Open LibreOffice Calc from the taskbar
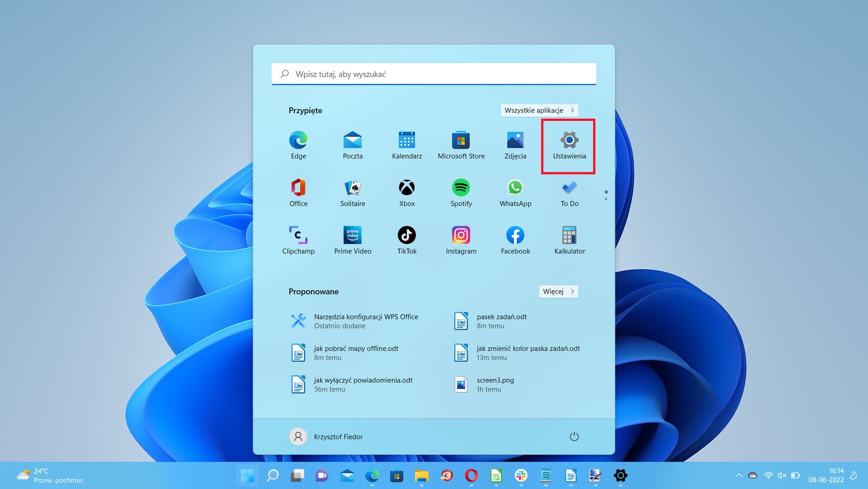868x489 pixels. point(496,475)
